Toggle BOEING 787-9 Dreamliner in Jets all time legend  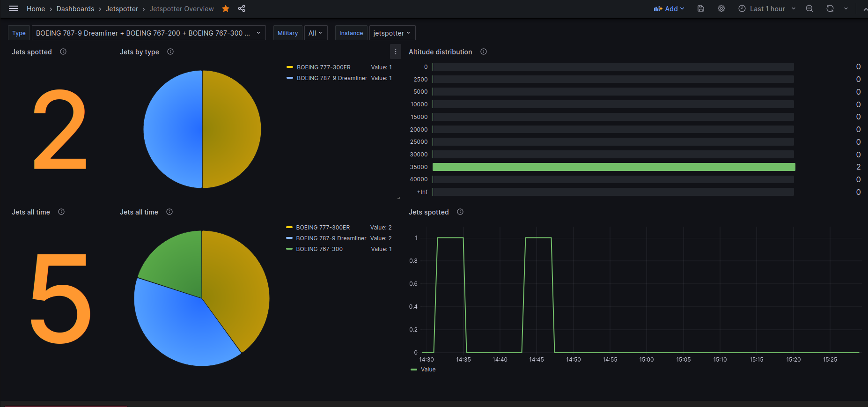tap(331, 238)
